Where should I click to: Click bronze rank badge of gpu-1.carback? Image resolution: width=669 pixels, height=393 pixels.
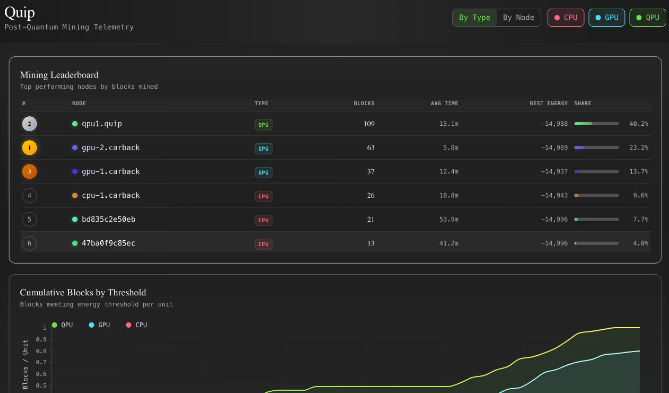(29, 172)
